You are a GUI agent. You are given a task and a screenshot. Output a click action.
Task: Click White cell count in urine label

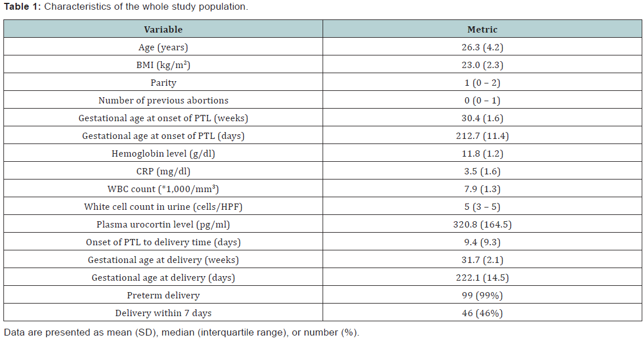click(163, 206)
